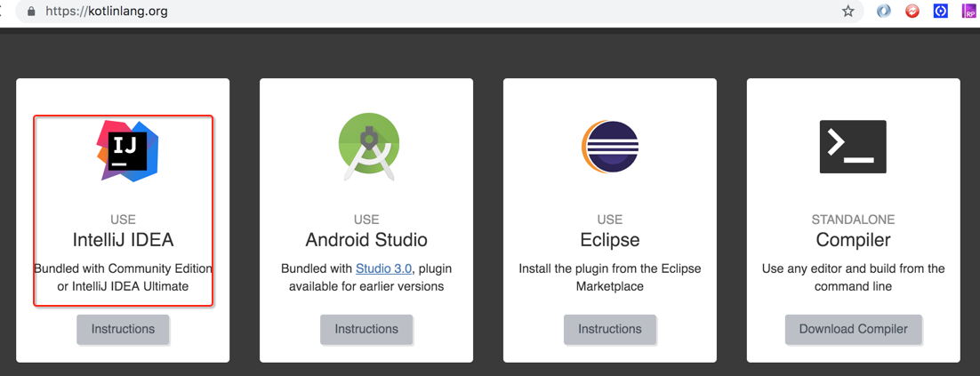The height and width of the screenshot is (376, 980).
Task: Follow the Studio 3.0 link
Action: (384, 268)
